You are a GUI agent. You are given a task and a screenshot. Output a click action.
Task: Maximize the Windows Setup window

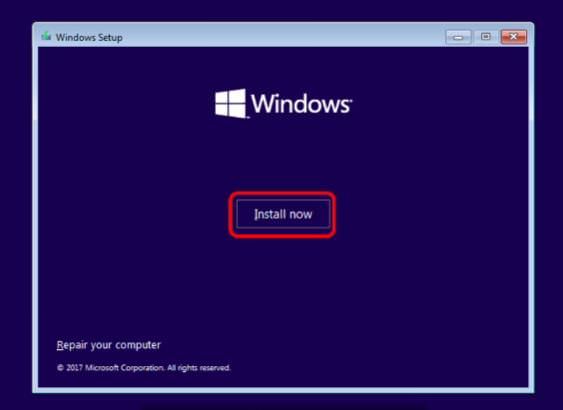pyautogui.click(x=485, y=37)
